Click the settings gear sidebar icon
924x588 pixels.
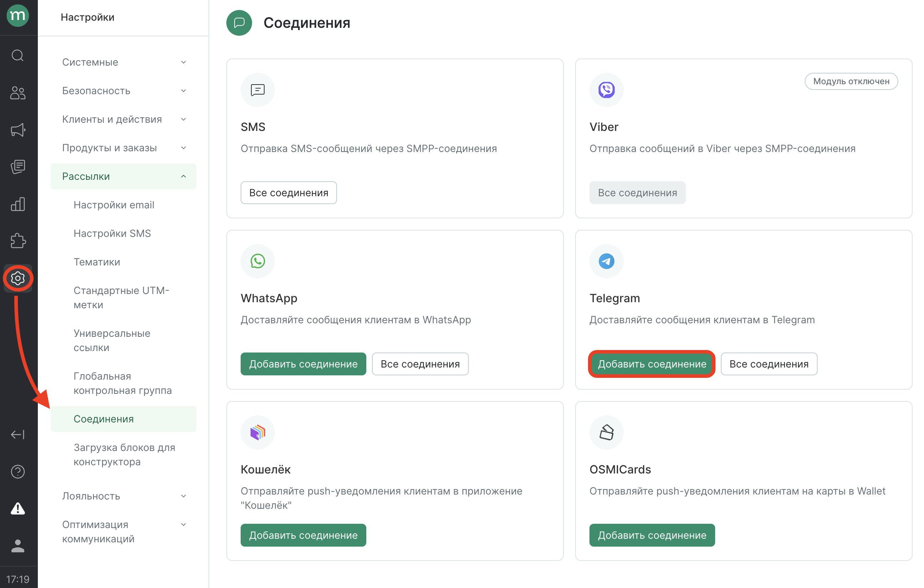pyautogui.click(x=17, y=278)
